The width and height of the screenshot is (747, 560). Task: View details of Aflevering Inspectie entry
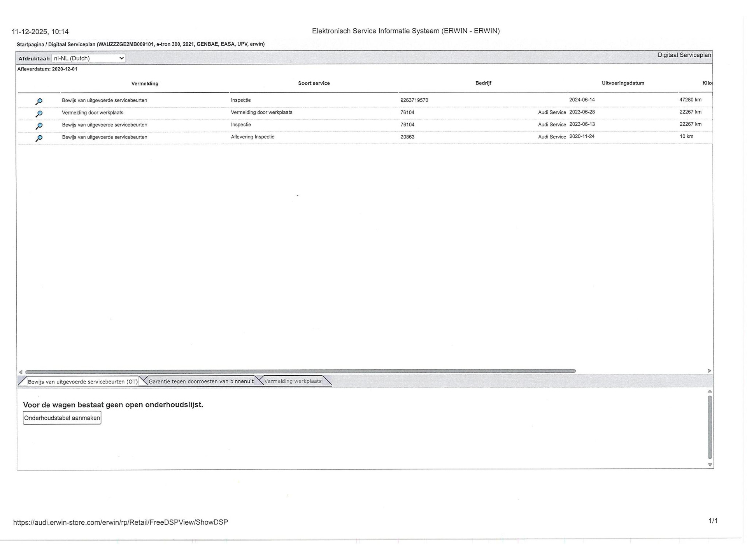tap(39, 138)
